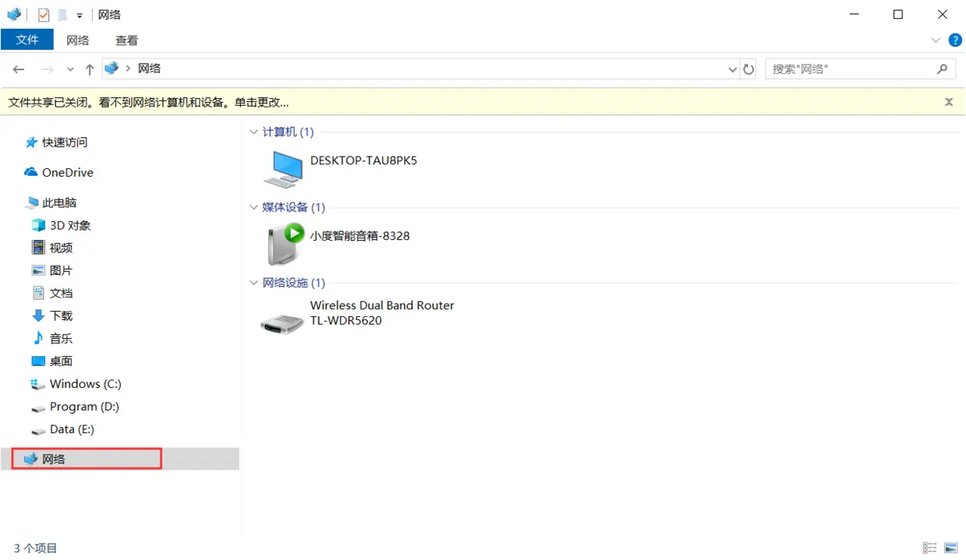Dismiss the yellow notification bar
The image size is (966, 560).
click(x=949, y=102)
